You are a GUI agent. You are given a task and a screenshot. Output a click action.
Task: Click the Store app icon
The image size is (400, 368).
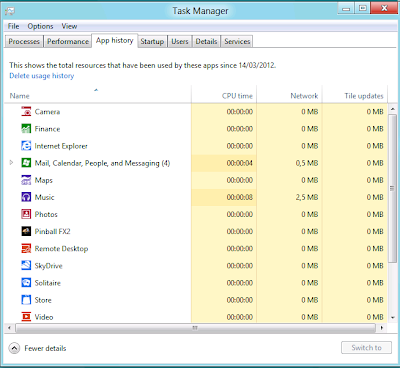[x=26, y=300]
